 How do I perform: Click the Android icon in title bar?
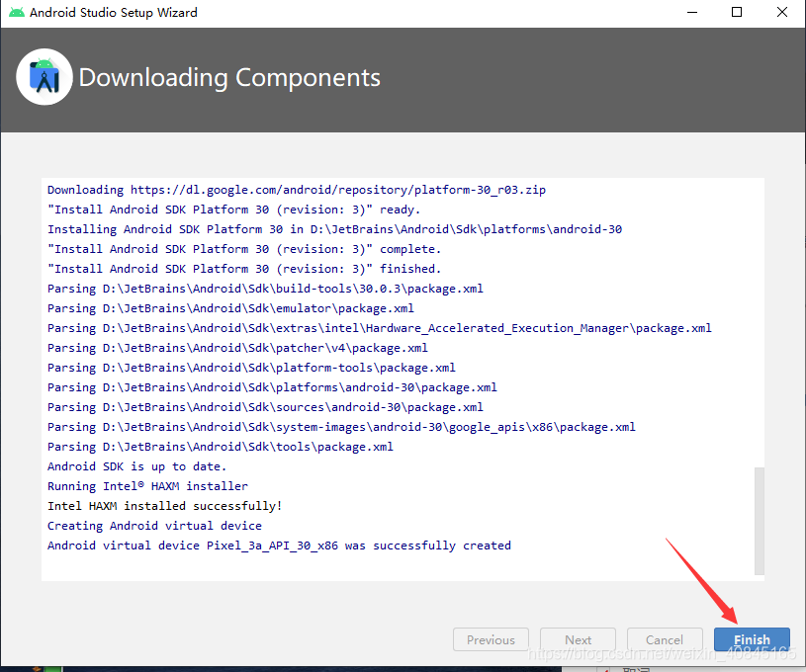(17, 12)
